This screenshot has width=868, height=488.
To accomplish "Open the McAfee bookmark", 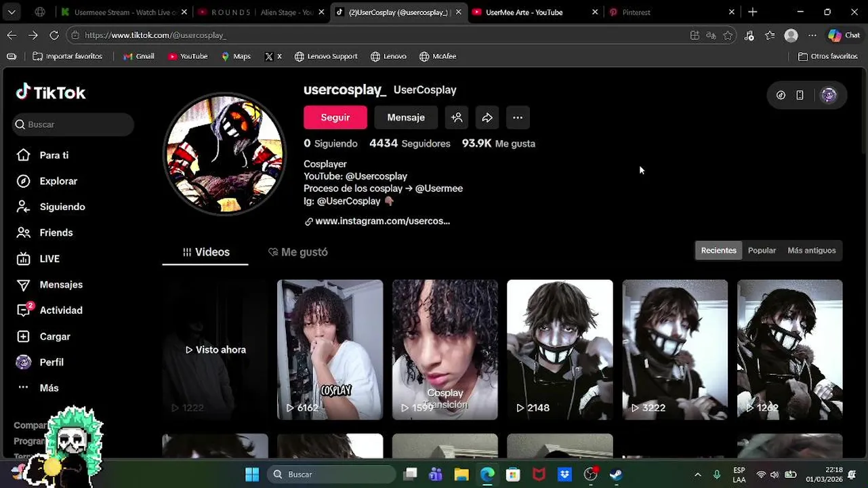I will coord(438,56).
